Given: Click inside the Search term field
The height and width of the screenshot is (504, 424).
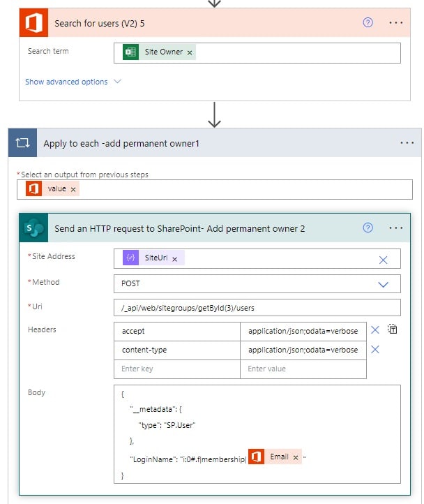Looking at the screenshot, I should tap(257, 53).
